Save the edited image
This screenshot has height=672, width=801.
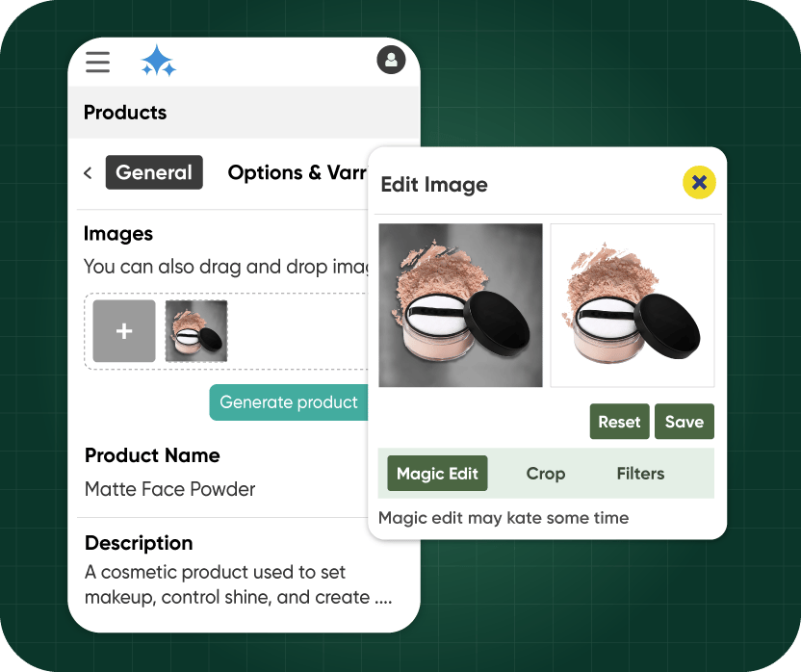(685, 422)
